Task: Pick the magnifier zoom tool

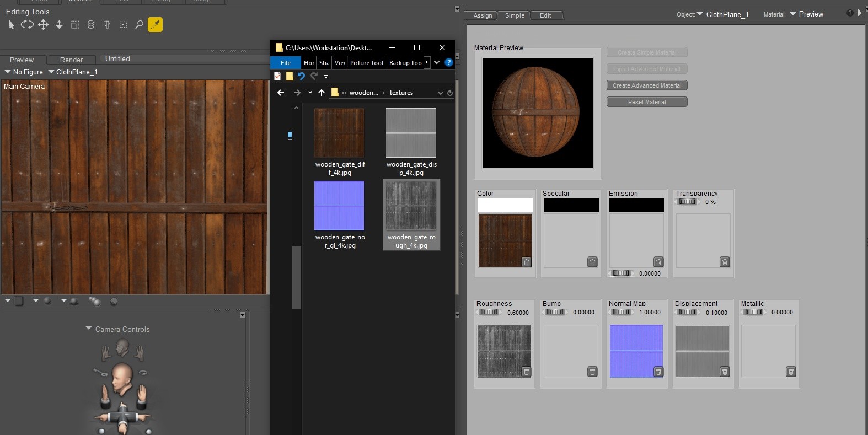Action: point(139,25)
